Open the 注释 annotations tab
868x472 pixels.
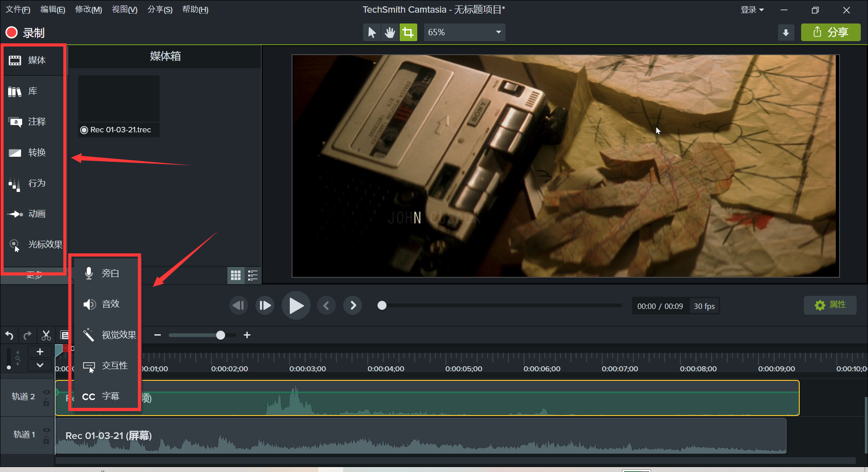click(x=34, y=122)
